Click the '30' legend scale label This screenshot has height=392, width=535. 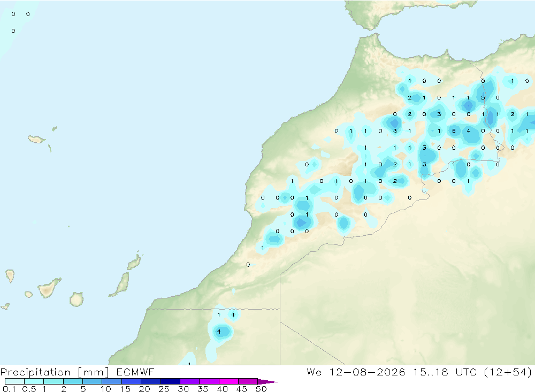pos(183,389)
